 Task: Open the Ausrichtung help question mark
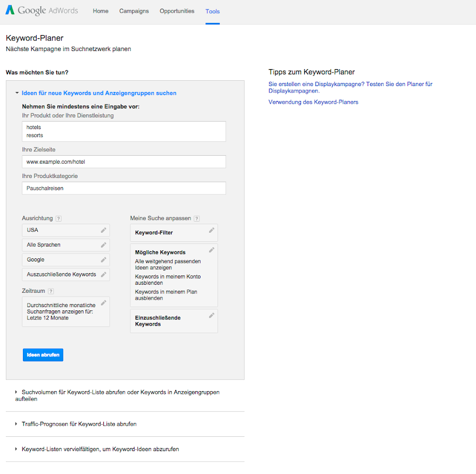59,218
